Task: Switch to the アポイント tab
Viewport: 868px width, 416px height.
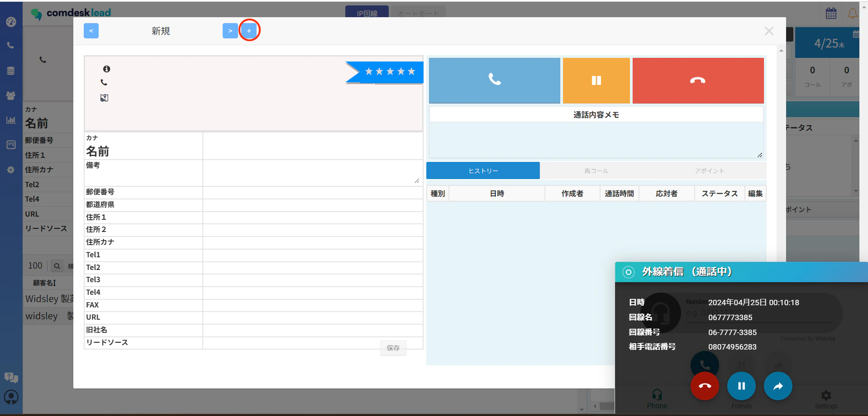Action: point(709,170)
